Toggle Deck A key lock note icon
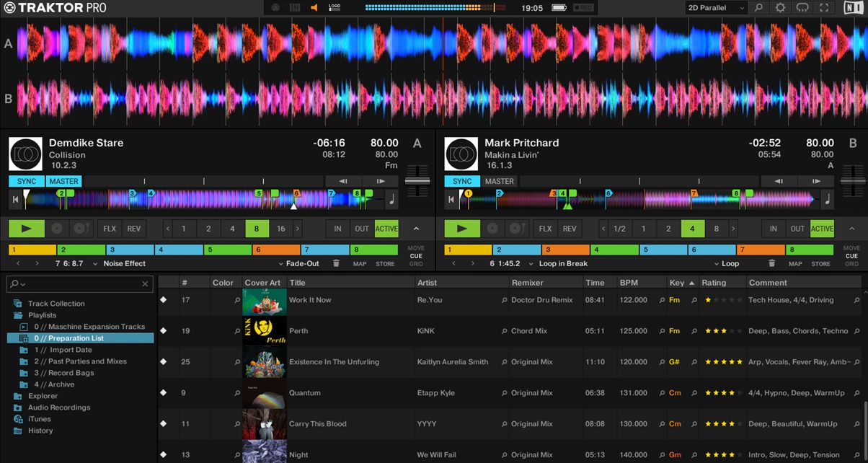 [x=393, y=199]
